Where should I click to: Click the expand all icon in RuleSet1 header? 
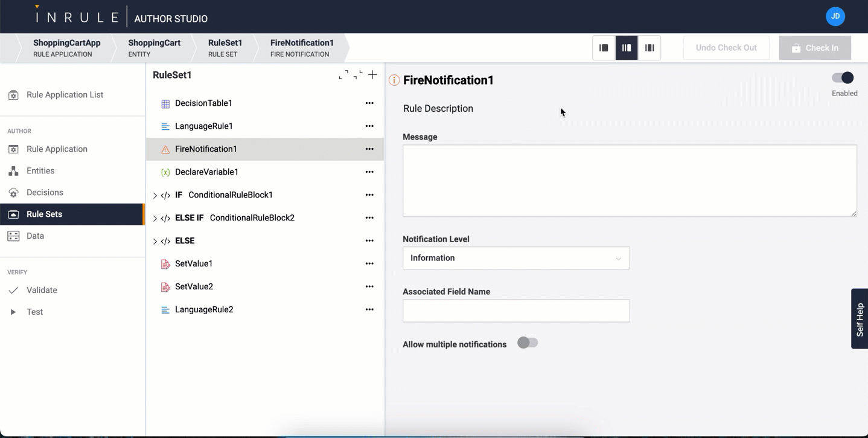point(343,75)
